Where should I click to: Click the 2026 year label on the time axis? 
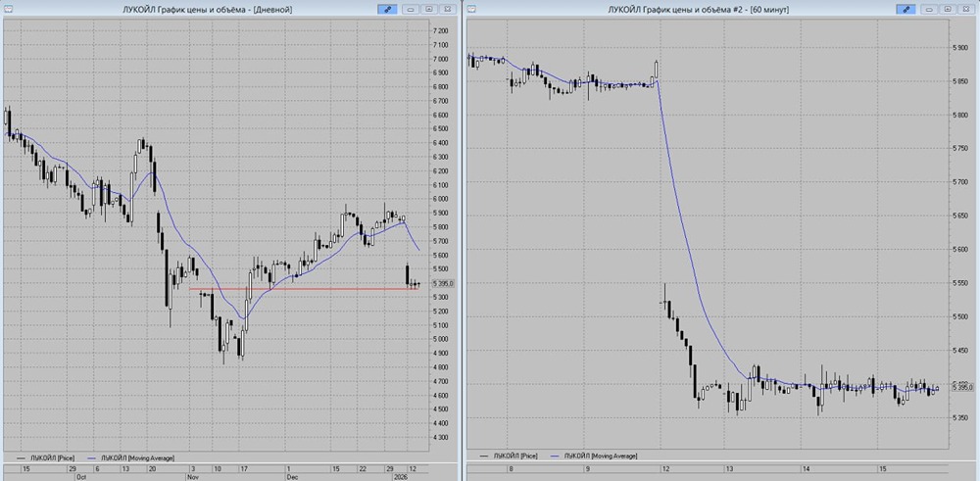[x=400, y=475]
